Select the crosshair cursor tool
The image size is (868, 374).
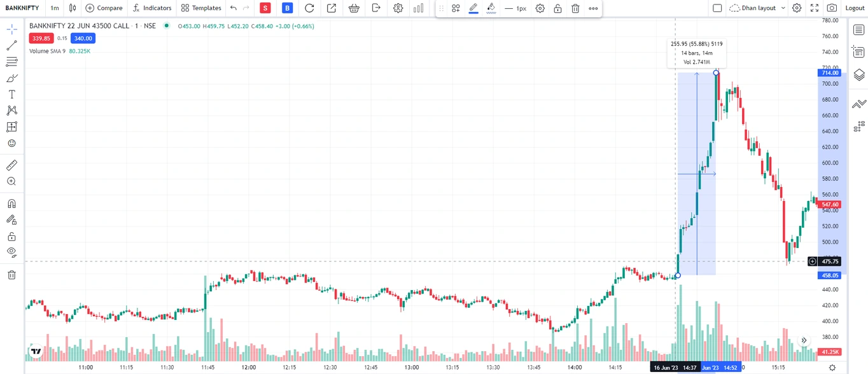click(11, 29)
